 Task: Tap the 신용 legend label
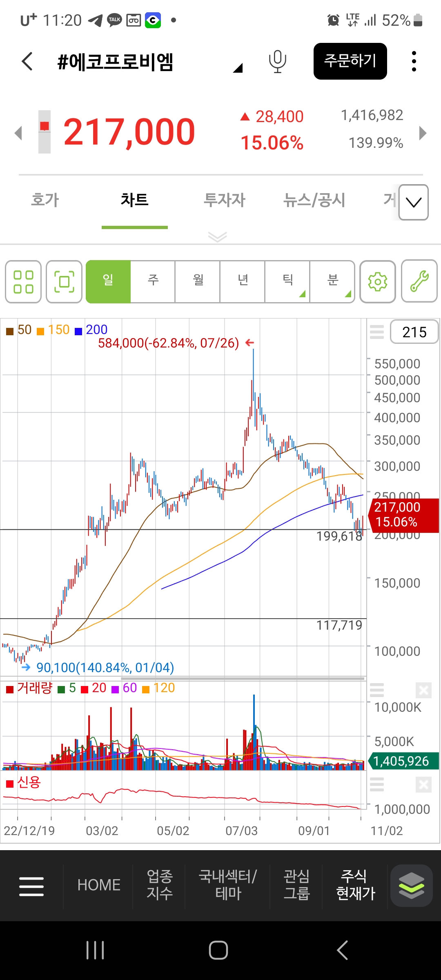click(x=29, y=782)
